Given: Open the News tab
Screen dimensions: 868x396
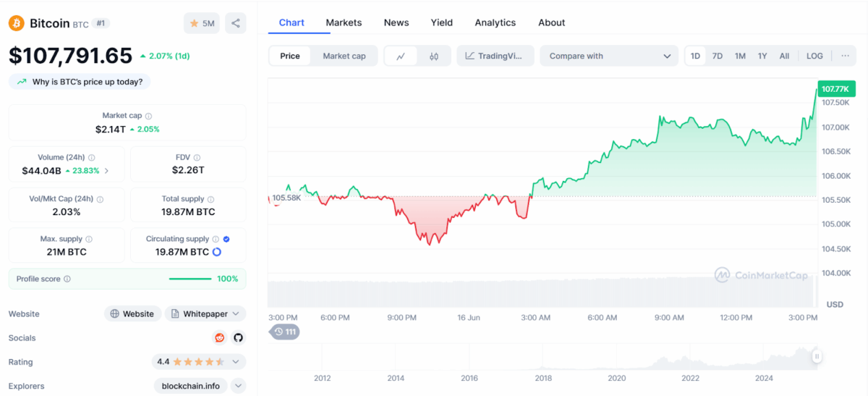Looking at the screenshot, I should click(396, 22).
